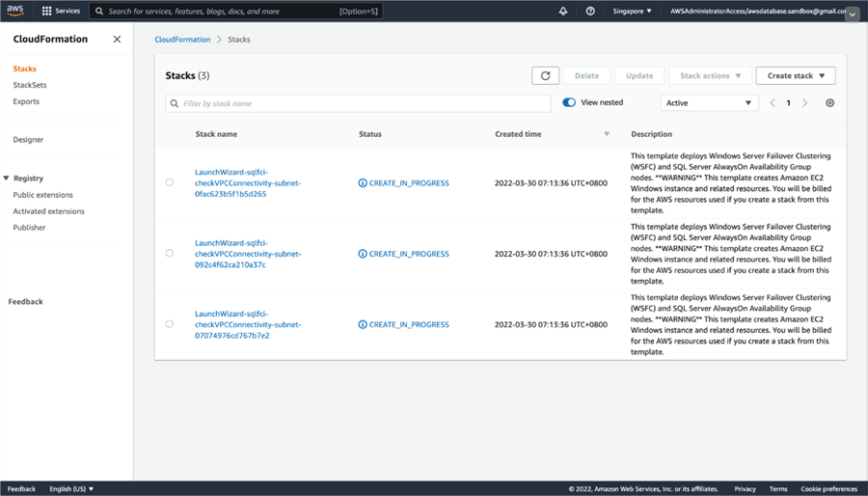Go to next page arrow
Screen dimensions: 868x496
pyautogui.click(x=805, y=103)
